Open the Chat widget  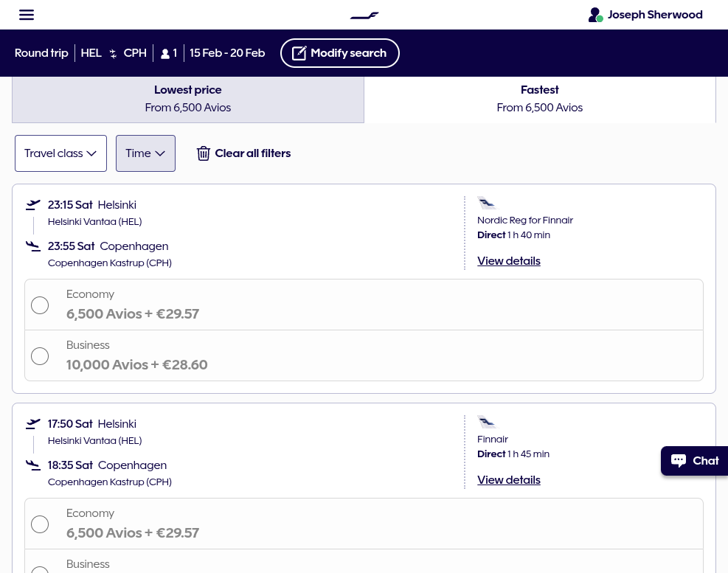tap(694, 461)
